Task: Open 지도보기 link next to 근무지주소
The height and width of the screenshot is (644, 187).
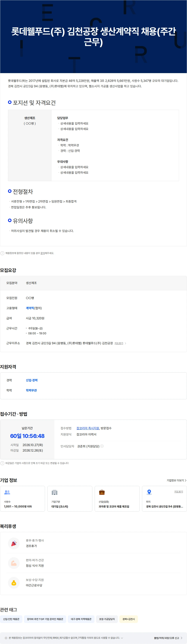Action: coord(119,343)
